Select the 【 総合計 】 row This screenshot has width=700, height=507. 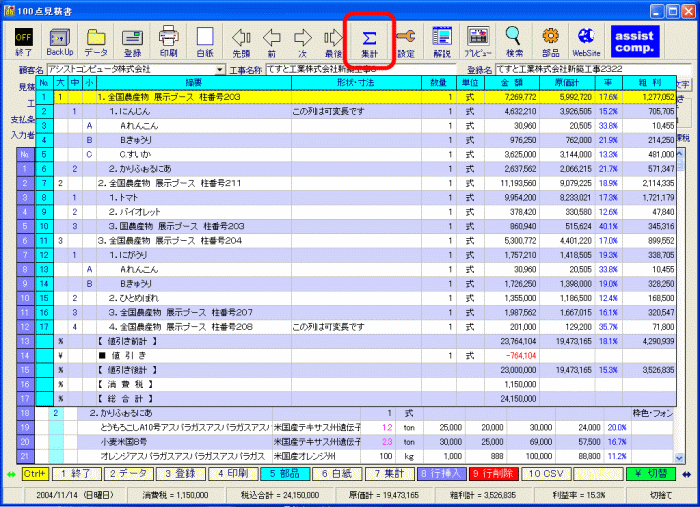pyautogui.click(x=356, y=399)
